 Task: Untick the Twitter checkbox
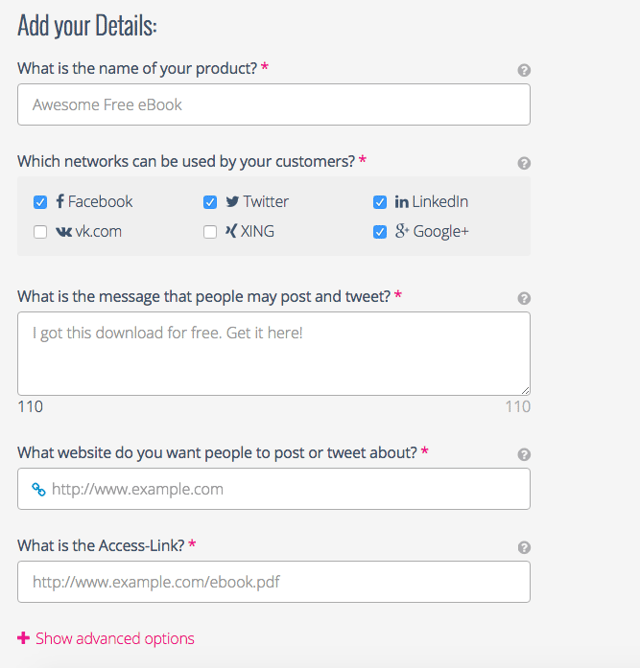pyautogui.click(x=210, y=202)
